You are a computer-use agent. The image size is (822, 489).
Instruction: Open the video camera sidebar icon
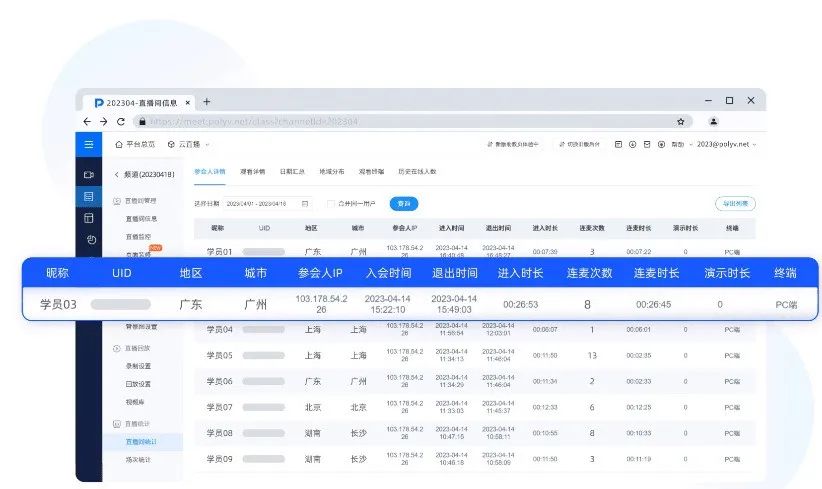click(x=89, y=175)
